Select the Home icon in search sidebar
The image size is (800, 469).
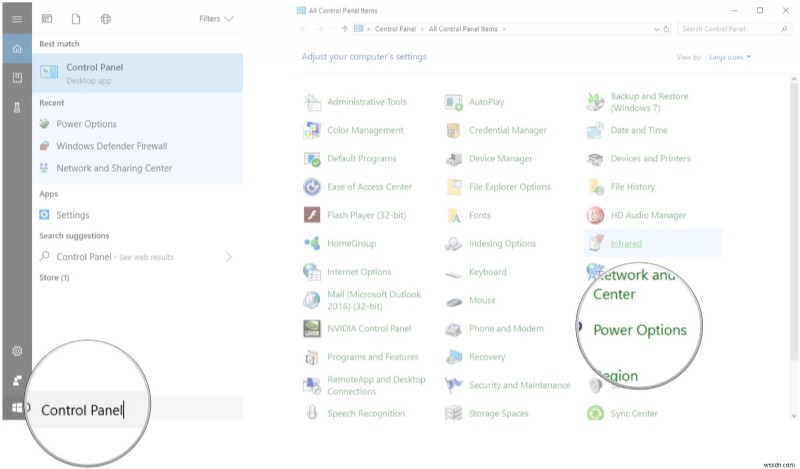(17, 49)
